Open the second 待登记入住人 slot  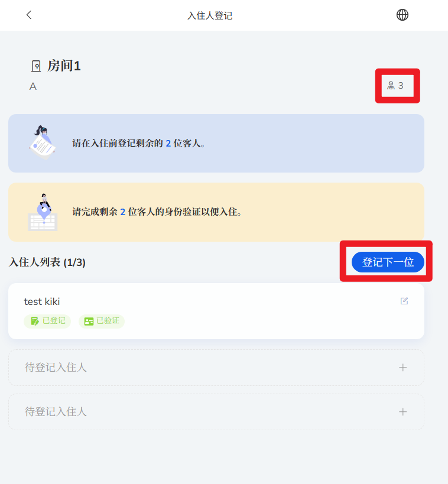[216, 412]
